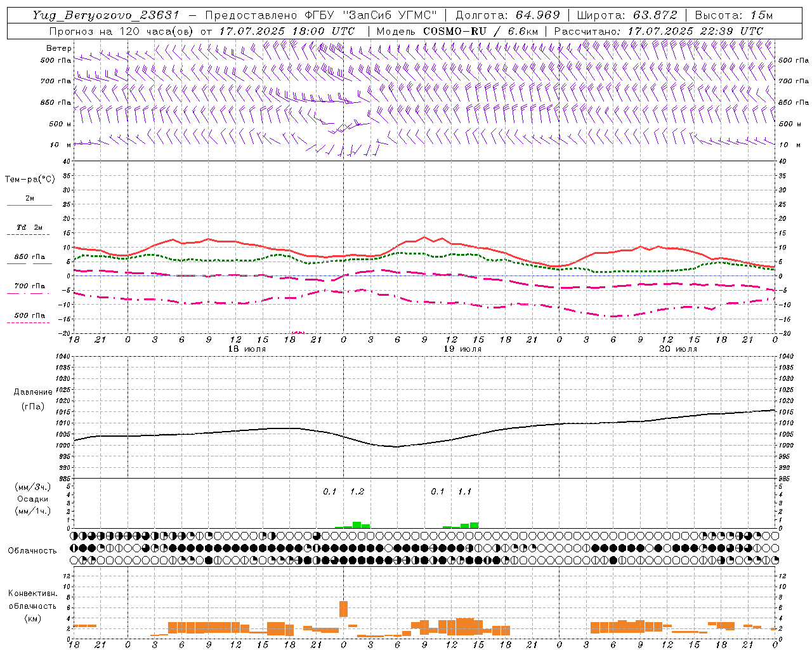Click the tallest green bar near '1.2'

(x=357, y=525)
